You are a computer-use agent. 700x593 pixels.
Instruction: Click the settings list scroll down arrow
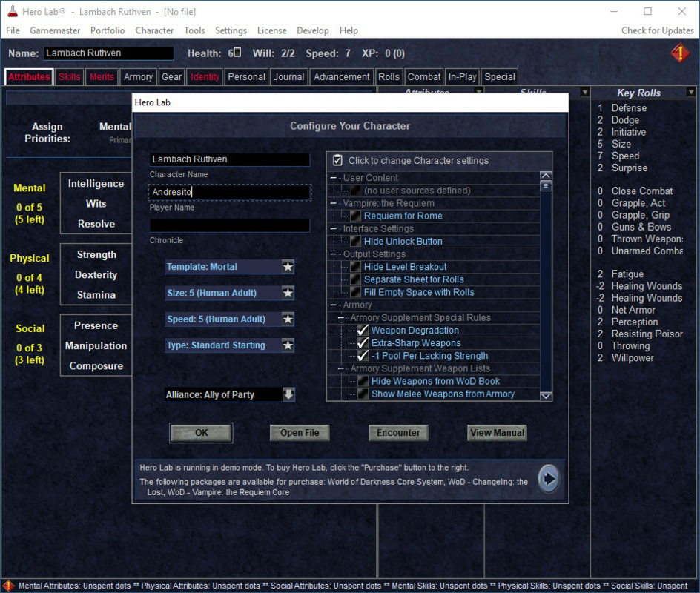coord(546,396)
